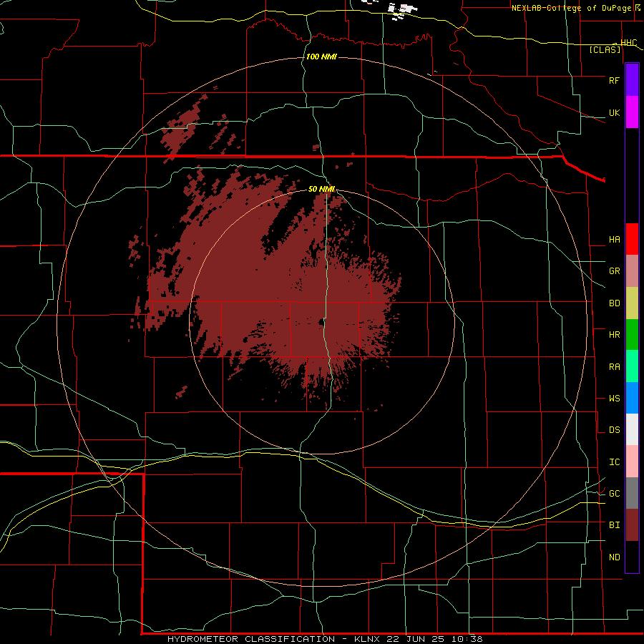Click the mint green RA swatch

click(x=632, y=366)
